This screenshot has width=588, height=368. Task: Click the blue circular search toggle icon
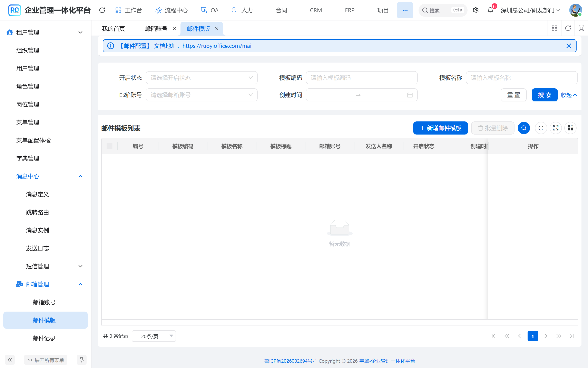(x=524, y=128)
